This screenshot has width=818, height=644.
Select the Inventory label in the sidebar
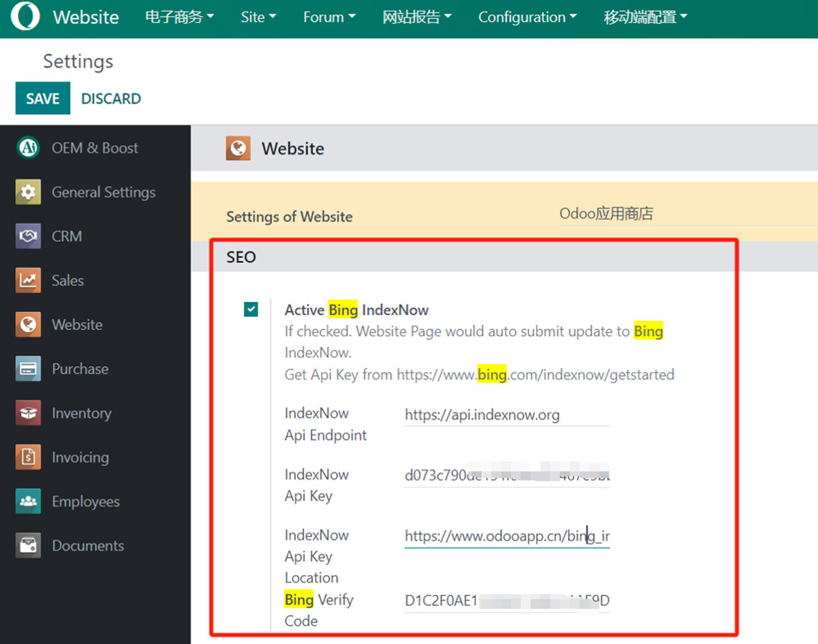pyautogui.click(x=81, y=413)
